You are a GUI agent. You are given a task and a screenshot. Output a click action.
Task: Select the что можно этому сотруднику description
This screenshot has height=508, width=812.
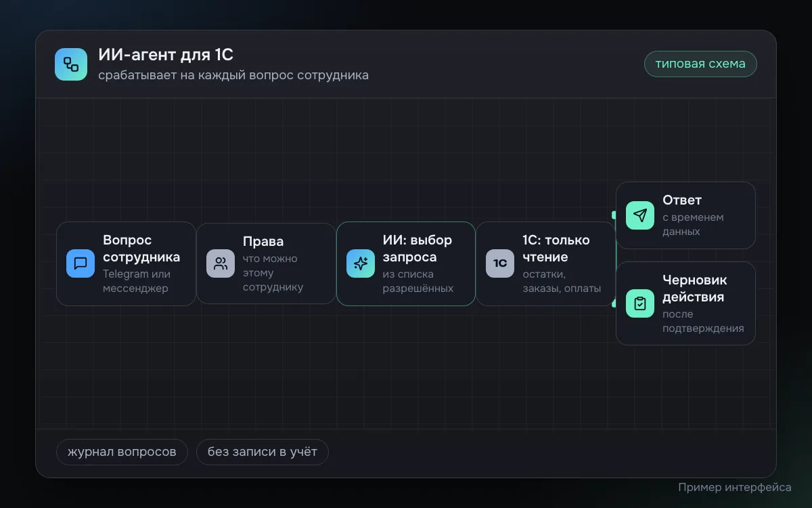(x=273, y=273)
